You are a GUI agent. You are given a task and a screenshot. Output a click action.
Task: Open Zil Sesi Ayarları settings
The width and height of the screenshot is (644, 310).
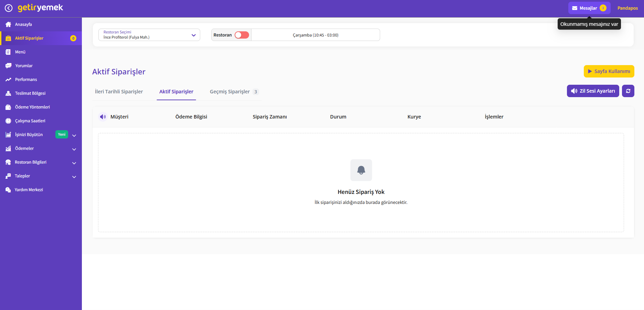(x=593, y=91)
